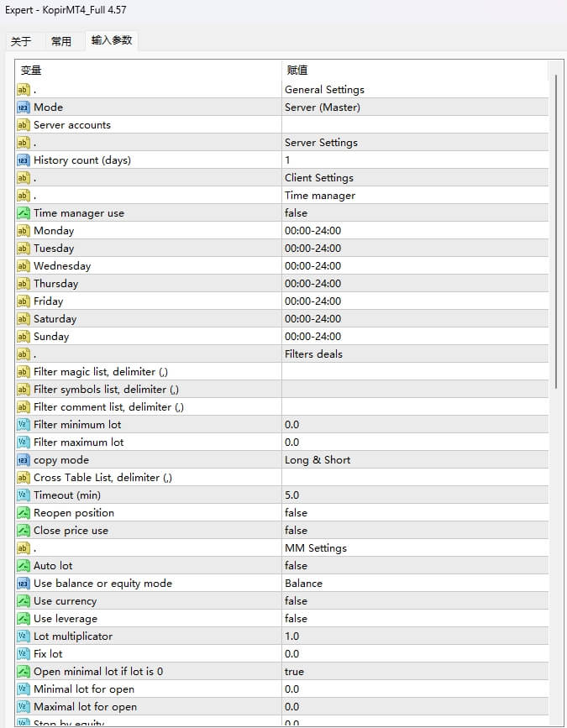Screen dimensions: 567x728
Task: Open copy mode dropdown showing Long & Short
Action: 318,460
